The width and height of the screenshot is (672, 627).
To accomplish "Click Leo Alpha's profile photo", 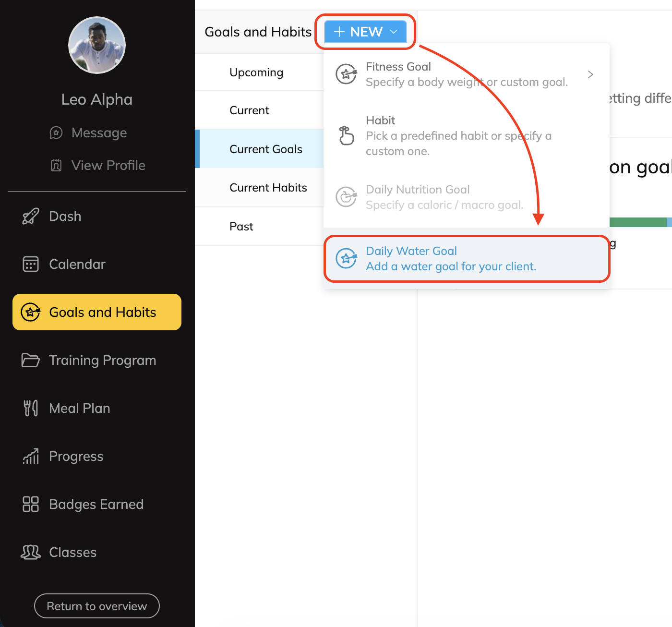I will [97, 45].
